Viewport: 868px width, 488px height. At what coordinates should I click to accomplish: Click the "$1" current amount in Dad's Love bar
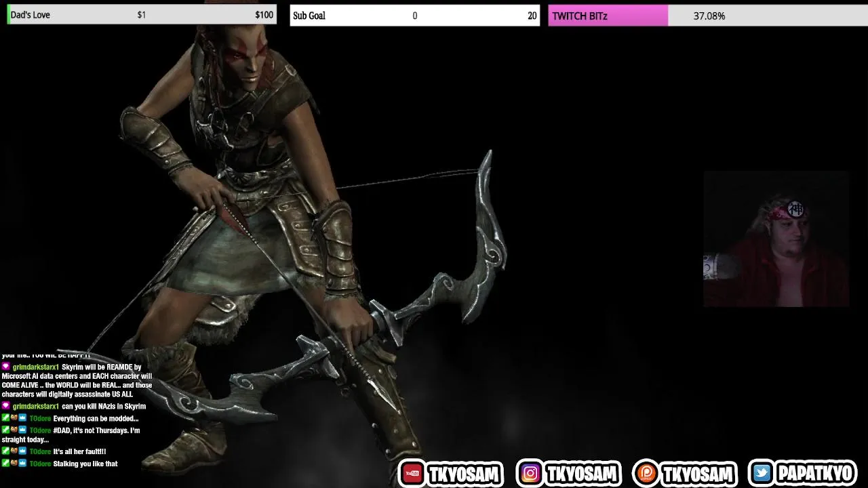141,15
